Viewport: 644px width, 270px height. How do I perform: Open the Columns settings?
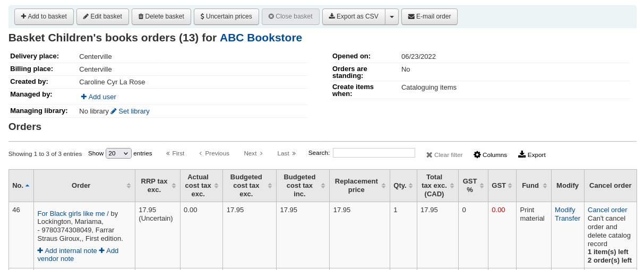(490, 155)
